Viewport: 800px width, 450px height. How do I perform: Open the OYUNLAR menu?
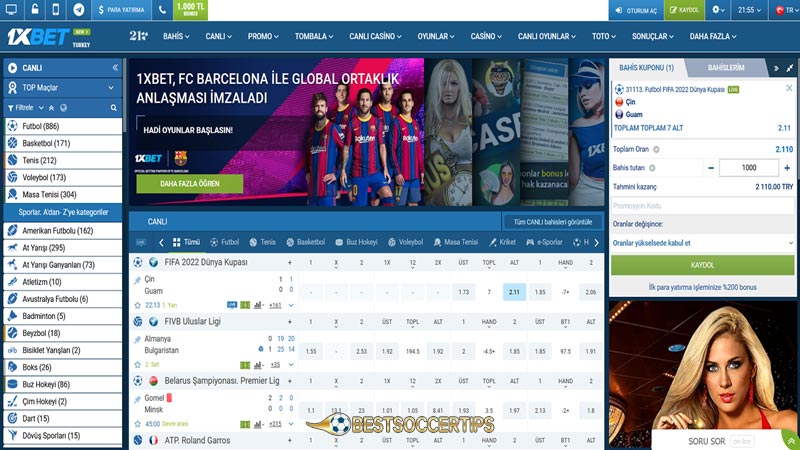[436, 36]
